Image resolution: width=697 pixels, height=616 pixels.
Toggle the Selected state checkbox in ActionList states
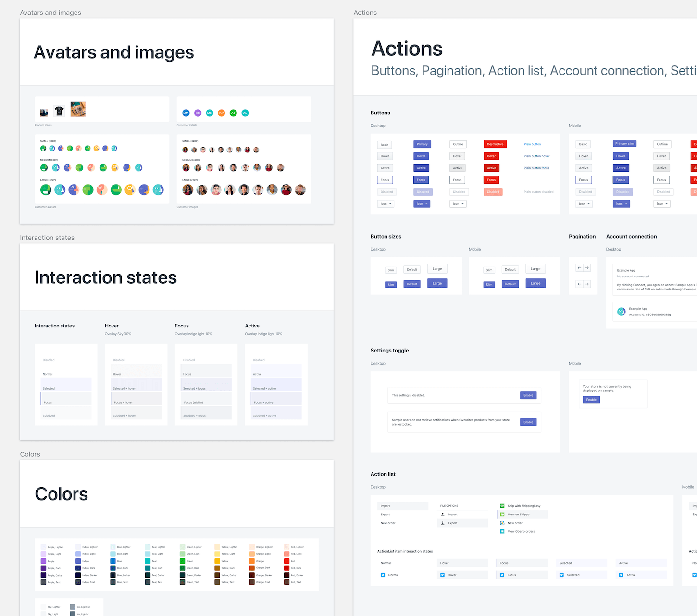tap(561, 575)
